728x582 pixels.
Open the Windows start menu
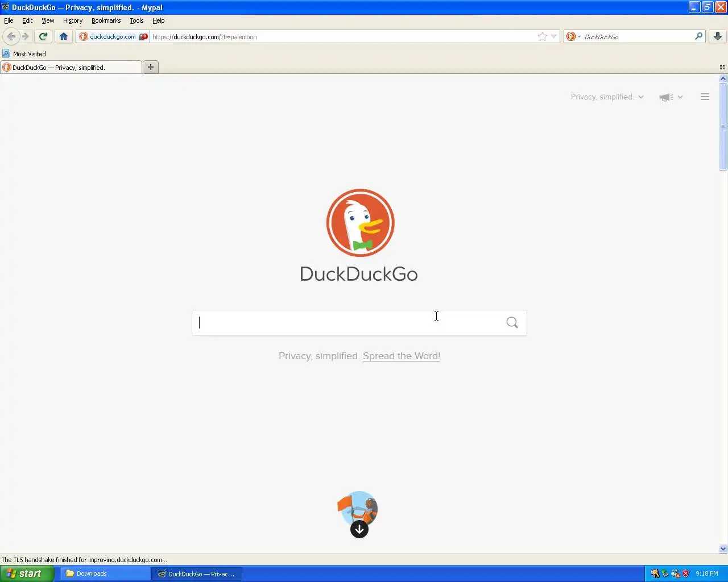click(x=27, y=573)
